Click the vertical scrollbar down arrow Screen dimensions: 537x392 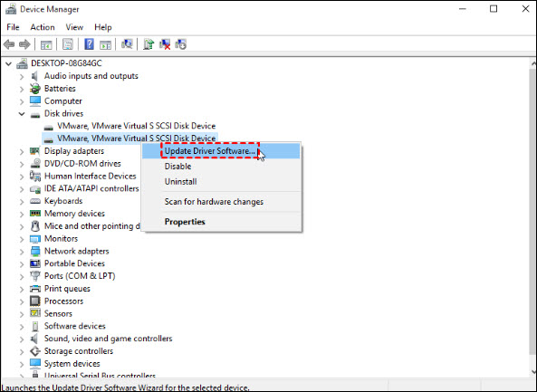click(533, 372)
